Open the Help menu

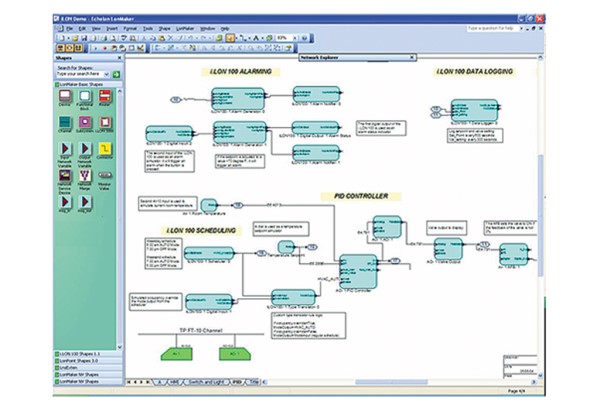click(225, 28)
